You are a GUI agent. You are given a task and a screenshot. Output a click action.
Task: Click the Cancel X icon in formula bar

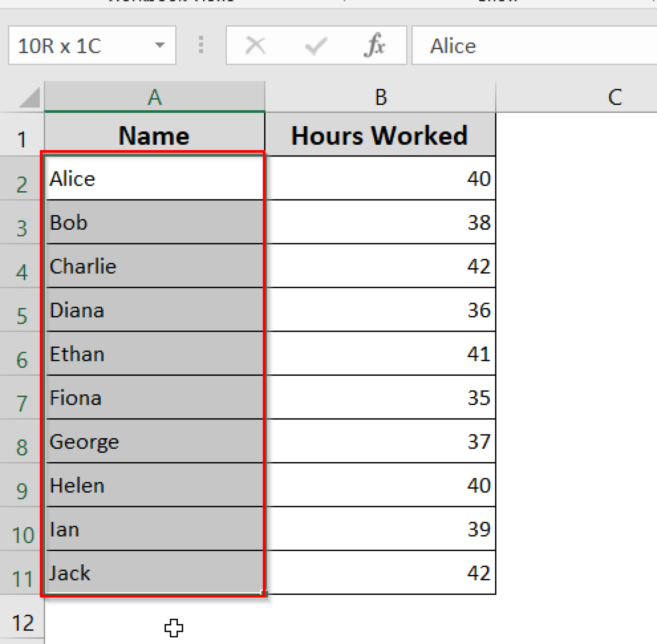[x=255, y=45]
